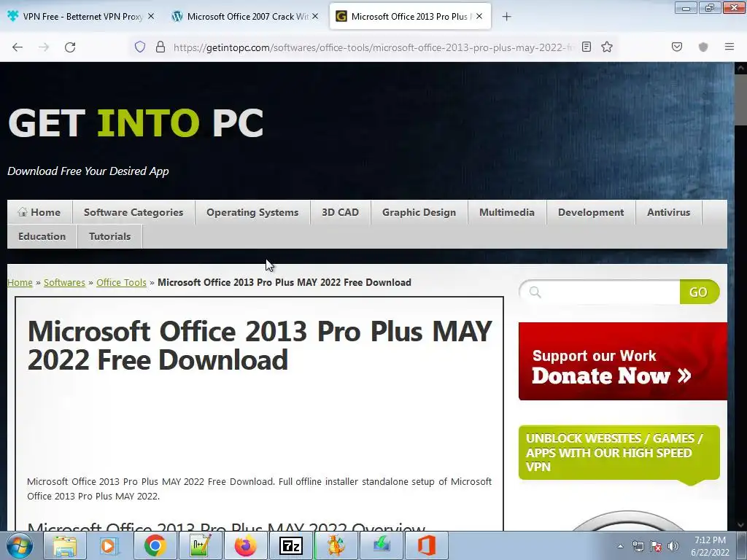
Task: Launch Google Chrome from the taskbar
Action: click(x=155, y=545)
